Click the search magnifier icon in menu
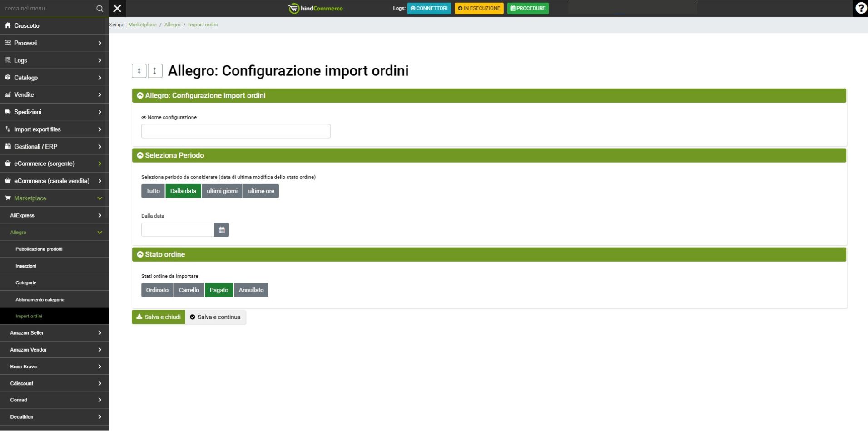Image resolution: width=868 pixels, height=431 pixels. point(99,9)
